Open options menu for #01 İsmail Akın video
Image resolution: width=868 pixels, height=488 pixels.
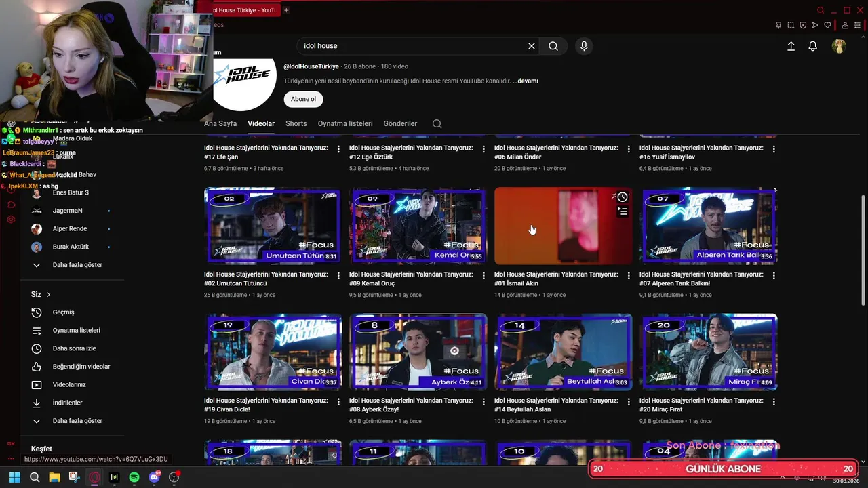[x=629, y=275]
